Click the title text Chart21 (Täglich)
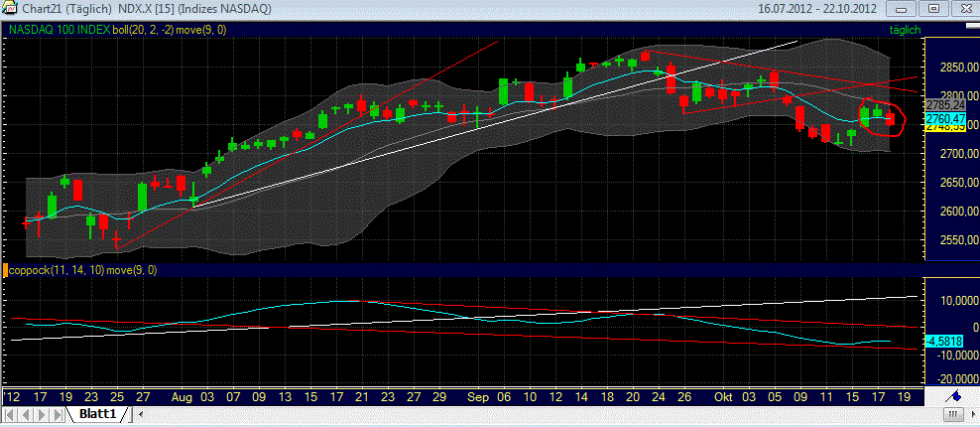 66,9
